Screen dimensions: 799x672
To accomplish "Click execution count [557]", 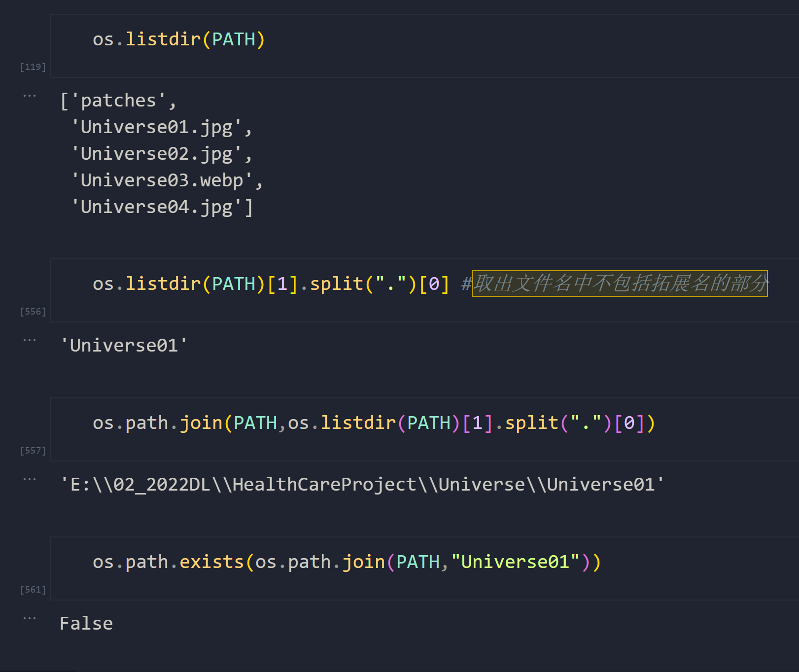I will [33, 451].
